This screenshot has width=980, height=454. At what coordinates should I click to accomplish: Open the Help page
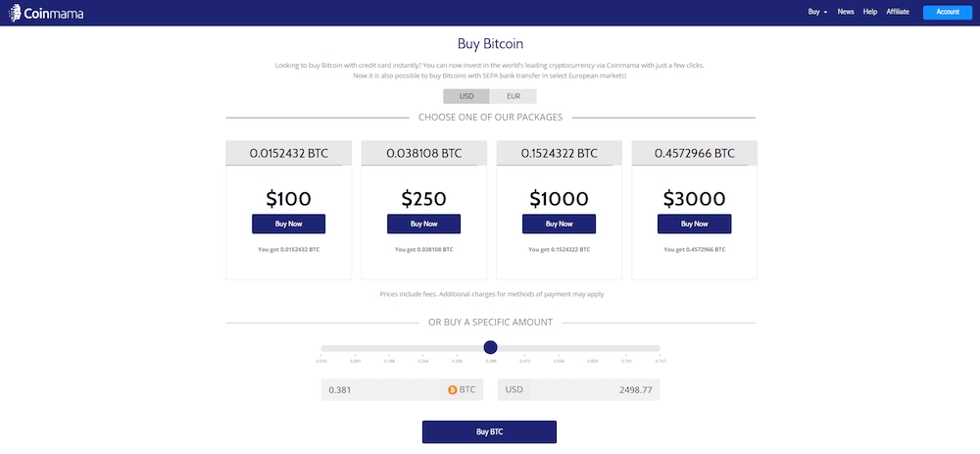point(870,12)
